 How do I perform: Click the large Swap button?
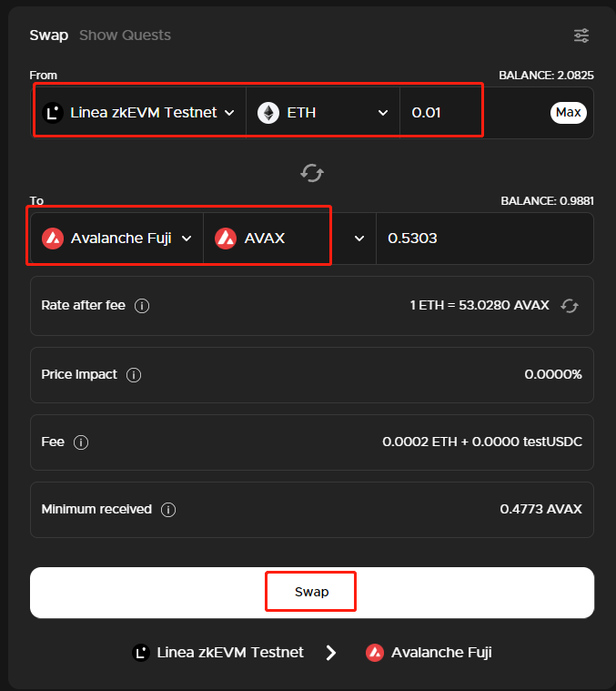[311, 593]
